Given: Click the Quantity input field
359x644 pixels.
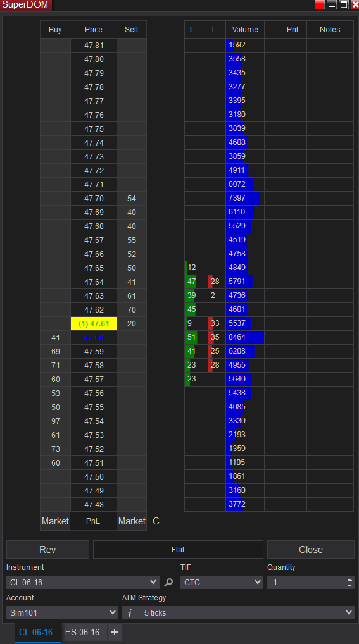Looking at the screenshot, I should pyautogui.click(x=306, y=583).
